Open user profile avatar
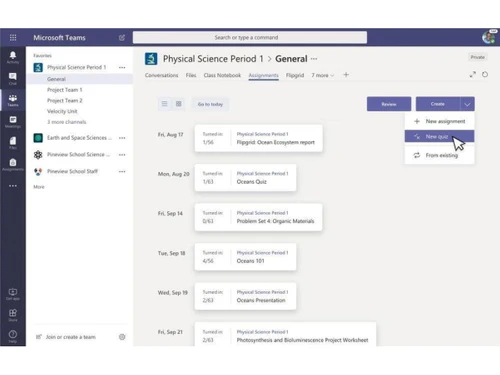This screenshot has width=500, height=375. pos(489,37)
